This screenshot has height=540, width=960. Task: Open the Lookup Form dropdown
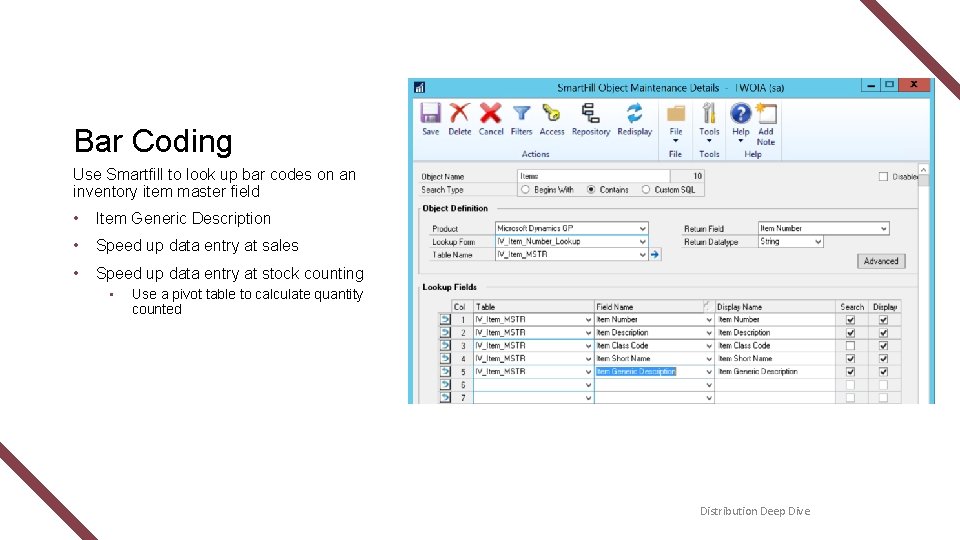coord(642,242)
